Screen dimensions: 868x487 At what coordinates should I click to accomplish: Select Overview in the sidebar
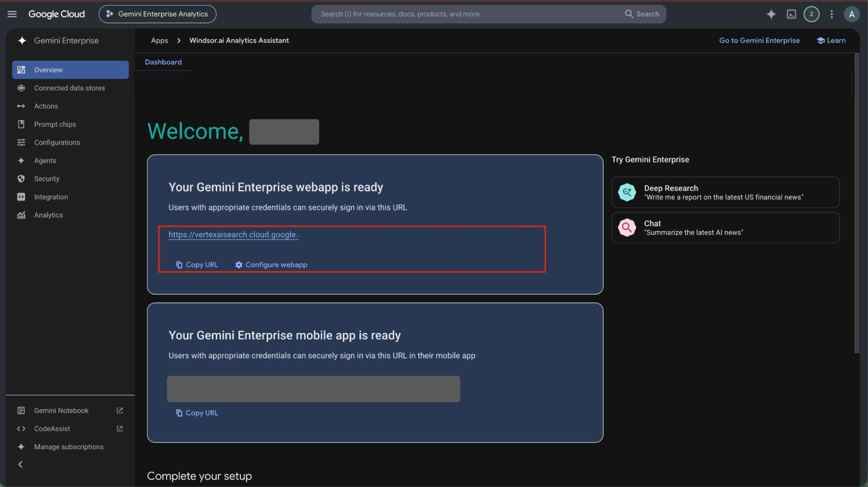click(x=70, y=70)
